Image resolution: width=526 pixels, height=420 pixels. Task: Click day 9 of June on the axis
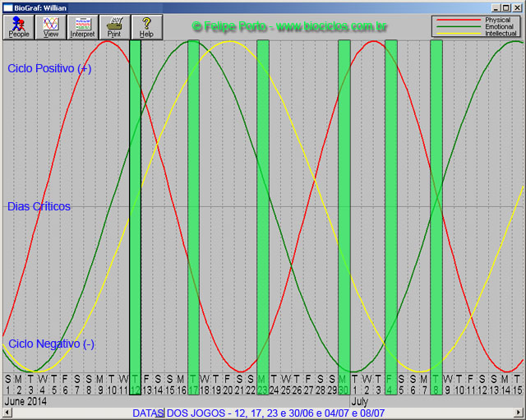pyautogui.click(x=100, y=390)
